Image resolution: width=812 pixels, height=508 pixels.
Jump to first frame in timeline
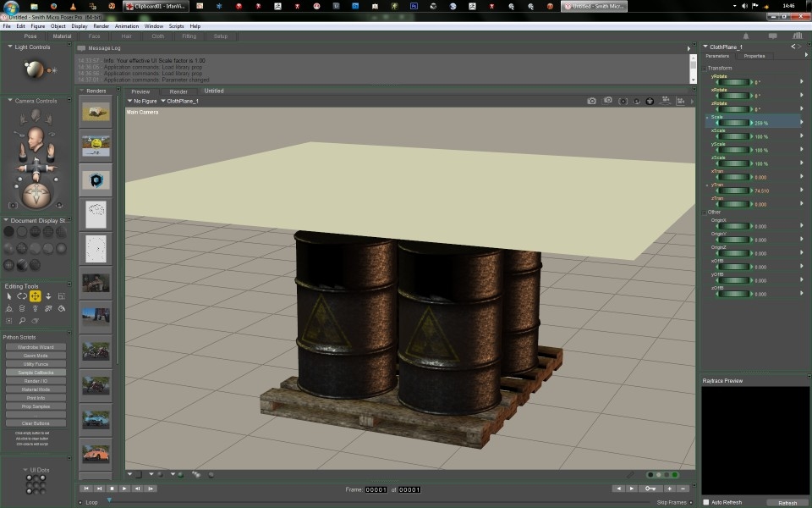[86, 489]
